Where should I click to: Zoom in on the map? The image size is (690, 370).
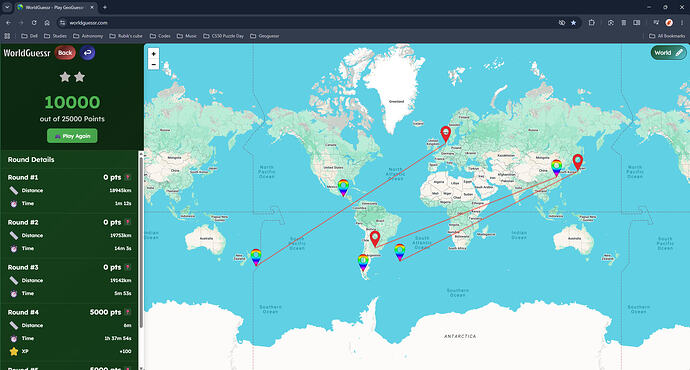pyautogui.click(x=154, y=54)
